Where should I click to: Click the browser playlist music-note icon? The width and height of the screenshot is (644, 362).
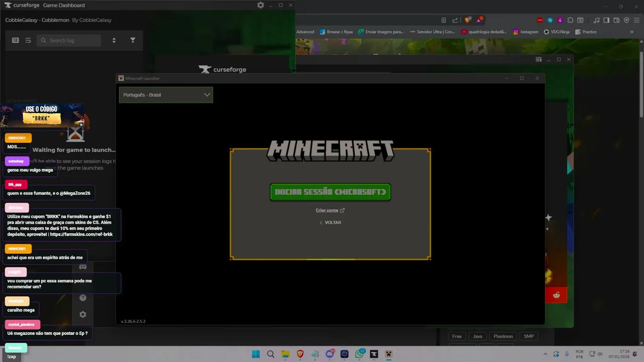(x=596, y=20)
